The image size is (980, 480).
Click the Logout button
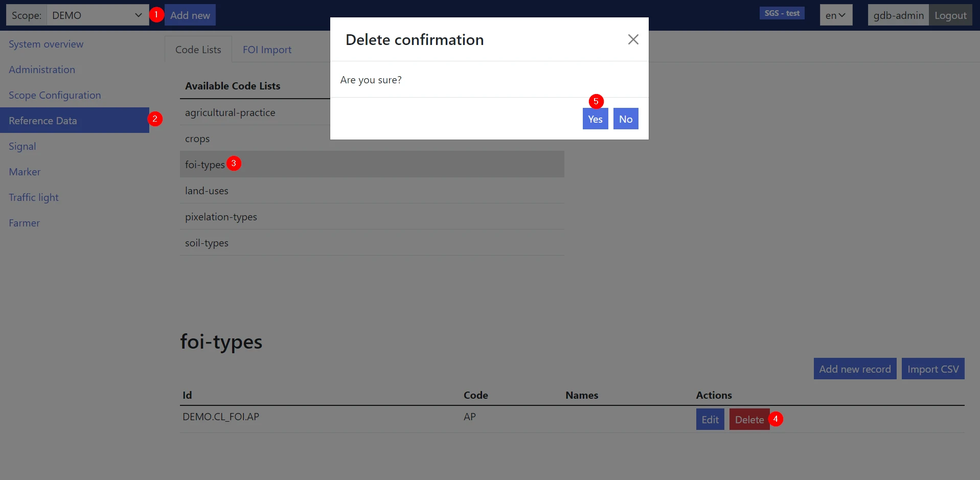point(950,15)
